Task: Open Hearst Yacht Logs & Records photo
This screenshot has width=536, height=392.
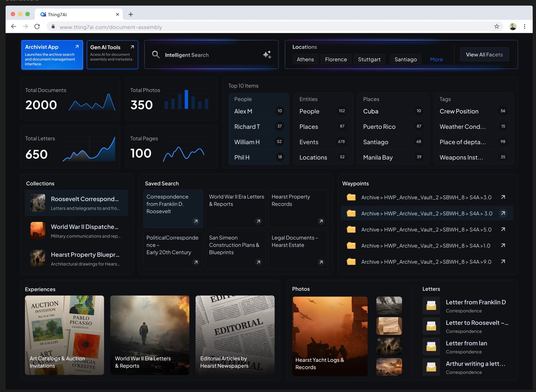Action: tap(330, 336)
